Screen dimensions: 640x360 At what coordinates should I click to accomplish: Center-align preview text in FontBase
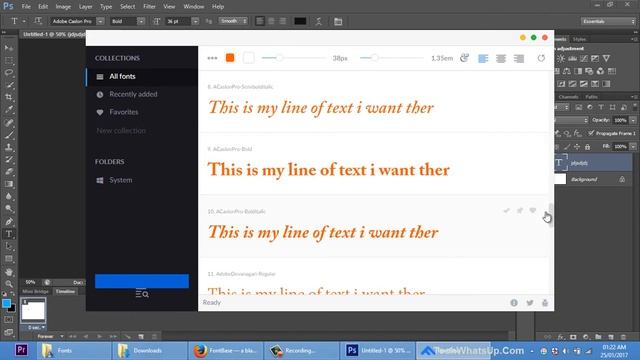click(x=501, y=58)
